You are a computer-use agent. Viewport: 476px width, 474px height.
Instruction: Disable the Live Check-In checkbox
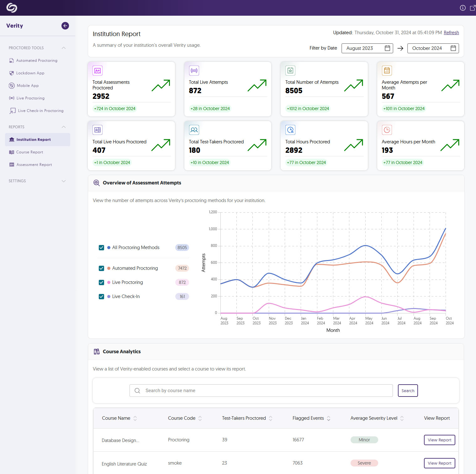(x=101, y=296)
